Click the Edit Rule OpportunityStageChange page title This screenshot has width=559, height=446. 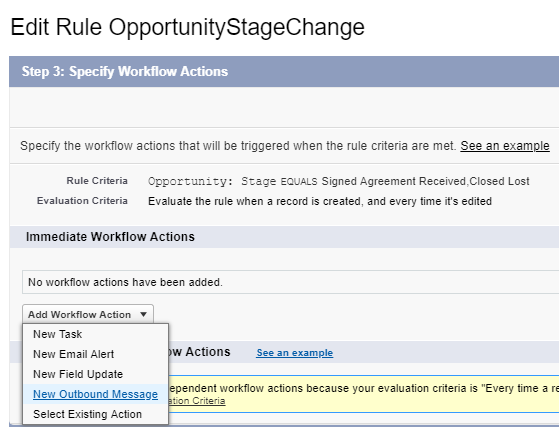(x=188, y=27)
